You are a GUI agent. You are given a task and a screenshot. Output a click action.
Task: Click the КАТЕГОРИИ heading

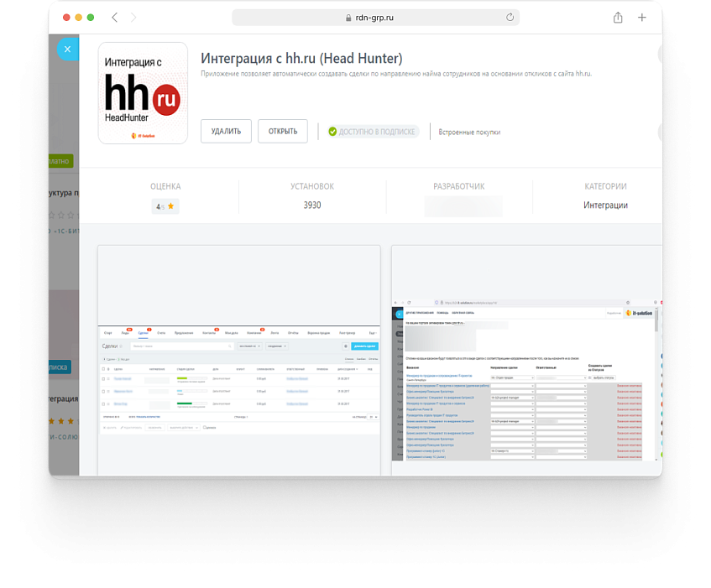pos(605,186)
